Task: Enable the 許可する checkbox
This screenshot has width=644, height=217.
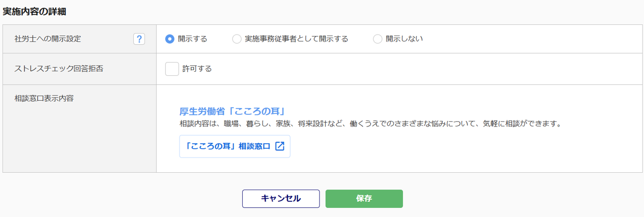Action: click(172, 69)
